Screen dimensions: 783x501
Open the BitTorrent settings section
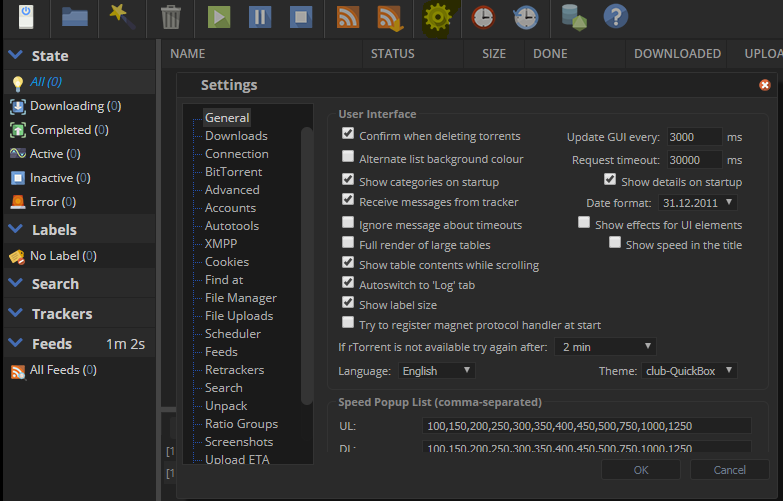click(x=233, y=172)
